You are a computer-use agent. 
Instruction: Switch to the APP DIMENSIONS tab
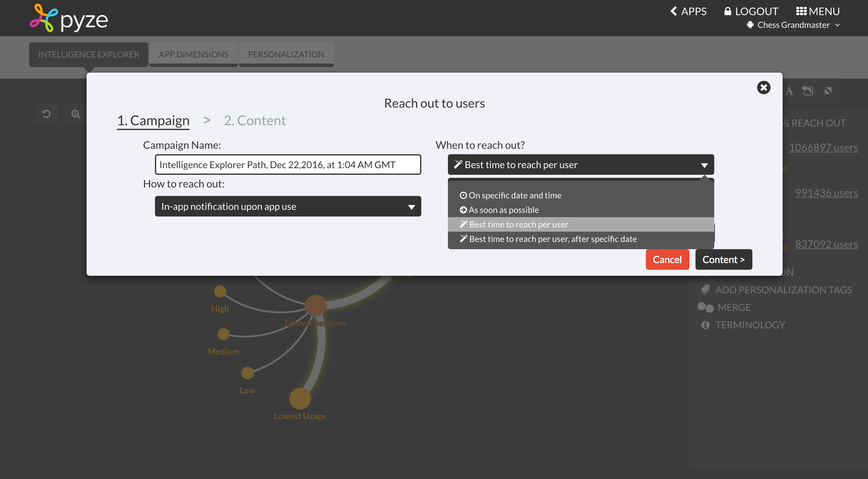[x=193, y=54]
